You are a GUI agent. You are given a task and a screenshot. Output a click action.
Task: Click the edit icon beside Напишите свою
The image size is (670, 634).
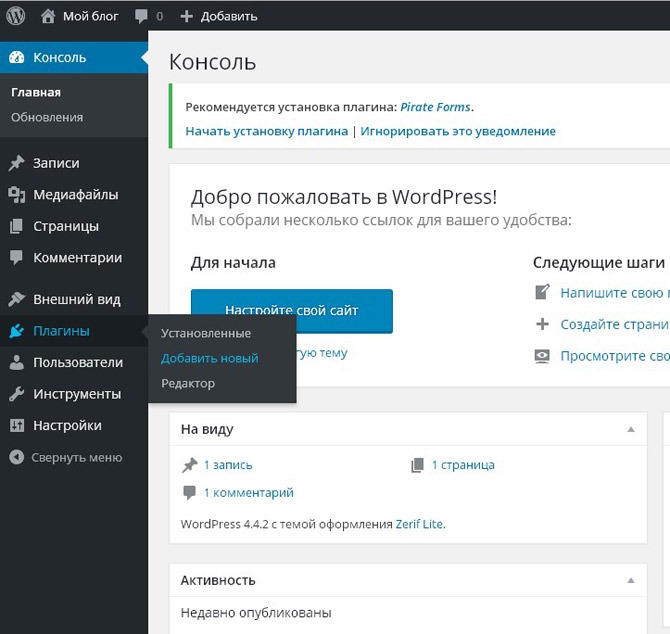[542, 292]
